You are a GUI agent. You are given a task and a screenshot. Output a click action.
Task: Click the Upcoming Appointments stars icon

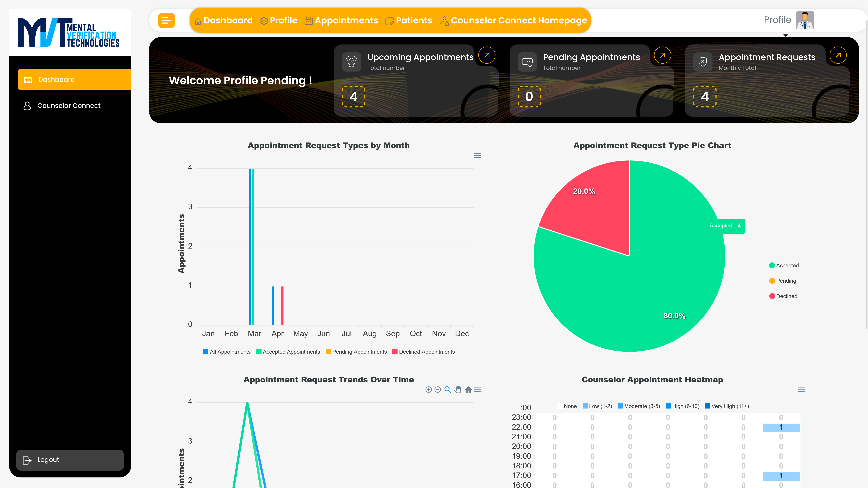(x=351, y=62)
